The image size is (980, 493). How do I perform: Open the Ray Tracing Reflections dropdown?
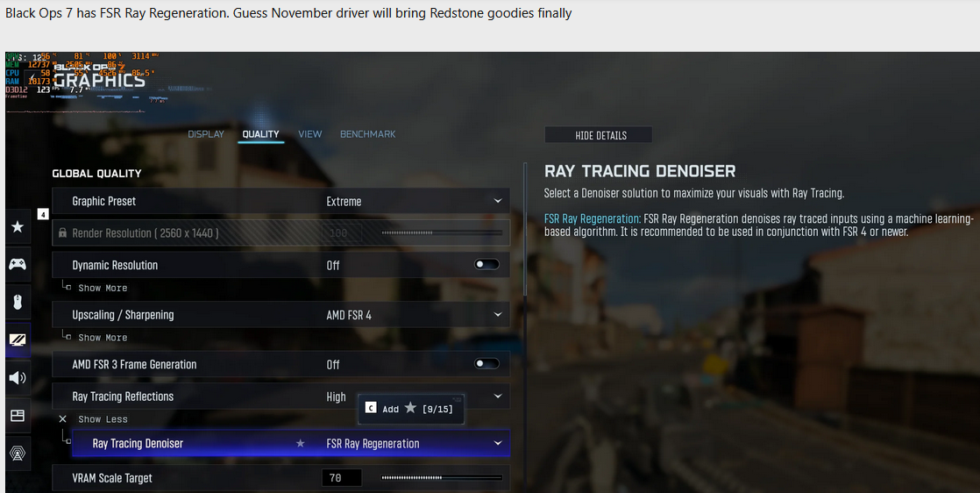(281, 397)
